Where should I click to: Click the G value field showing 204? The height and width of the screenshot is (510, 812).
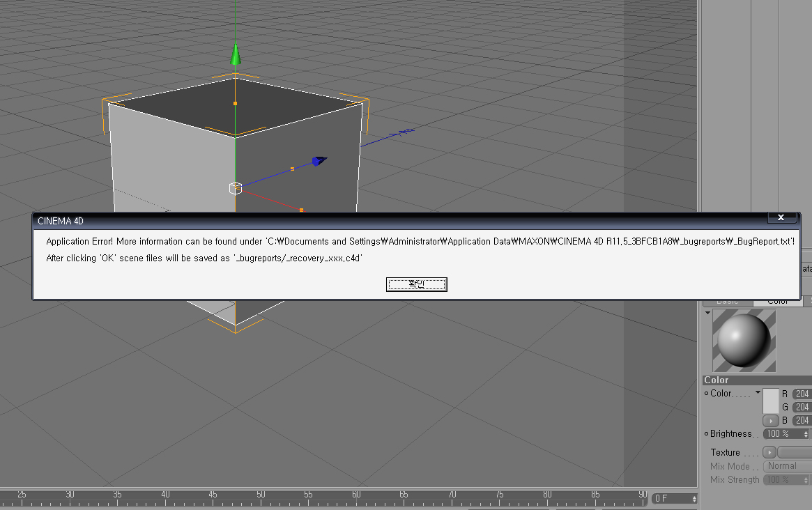(x=802, y=408)
